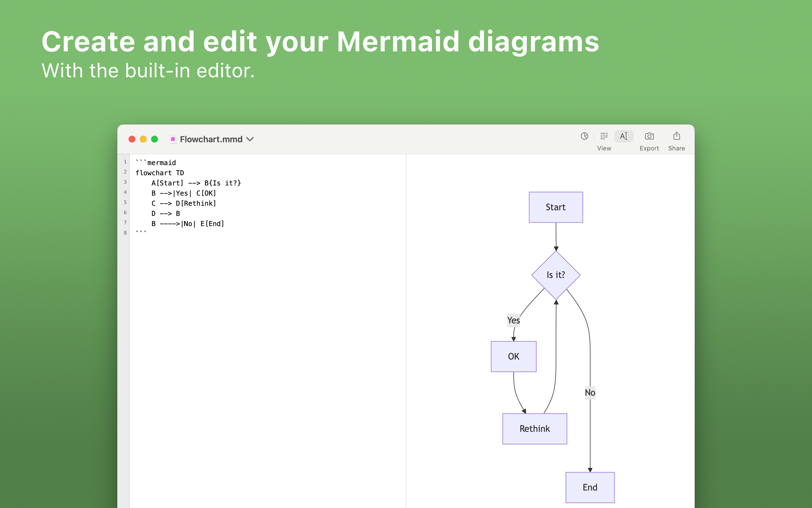The image size is (812, 508).
Task: Click the 'C --> D[Rethink]' line
Action: [x=184, y=203]
